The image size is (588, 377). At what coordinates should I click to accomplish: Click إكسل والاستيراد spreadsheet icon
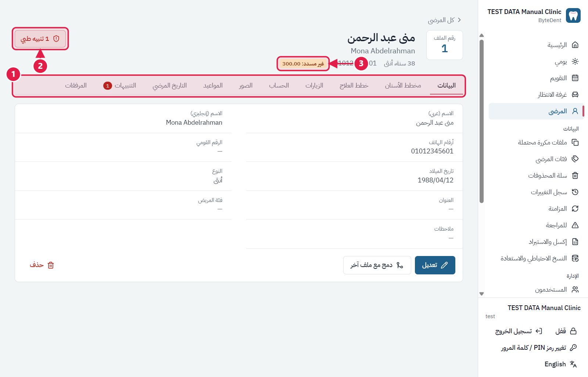click(x=575, y=242)
